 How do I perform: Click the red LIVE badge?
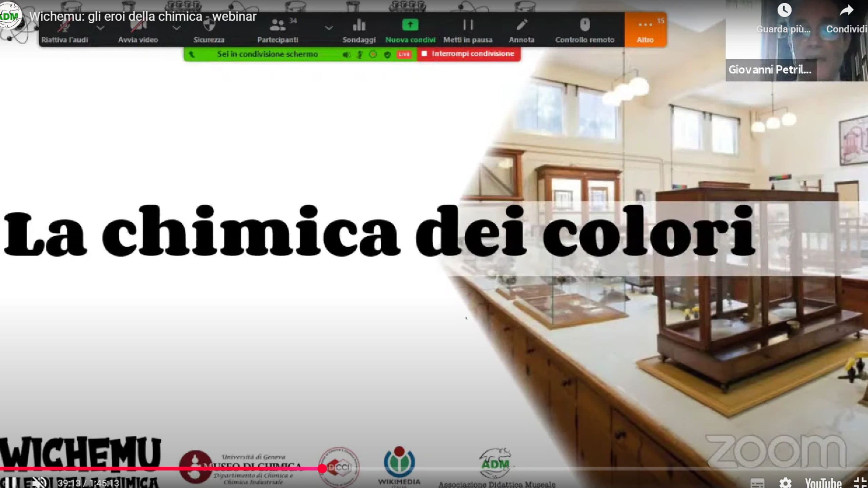point(404,54)
